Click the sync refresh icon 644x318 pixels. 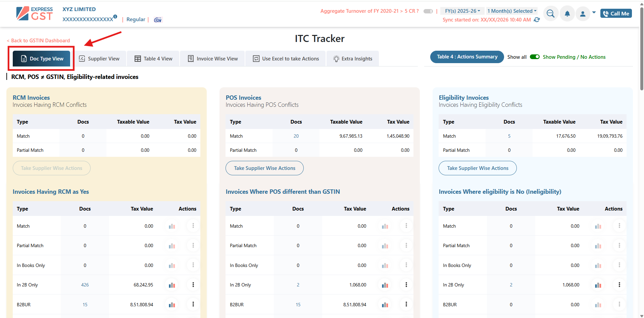click(537, 20)
